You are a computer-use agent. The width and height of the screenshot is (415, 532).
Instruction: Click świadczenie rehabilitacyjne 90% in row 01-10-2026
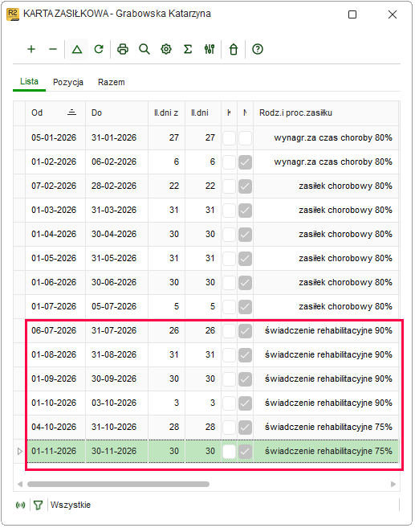pos(328,403)
